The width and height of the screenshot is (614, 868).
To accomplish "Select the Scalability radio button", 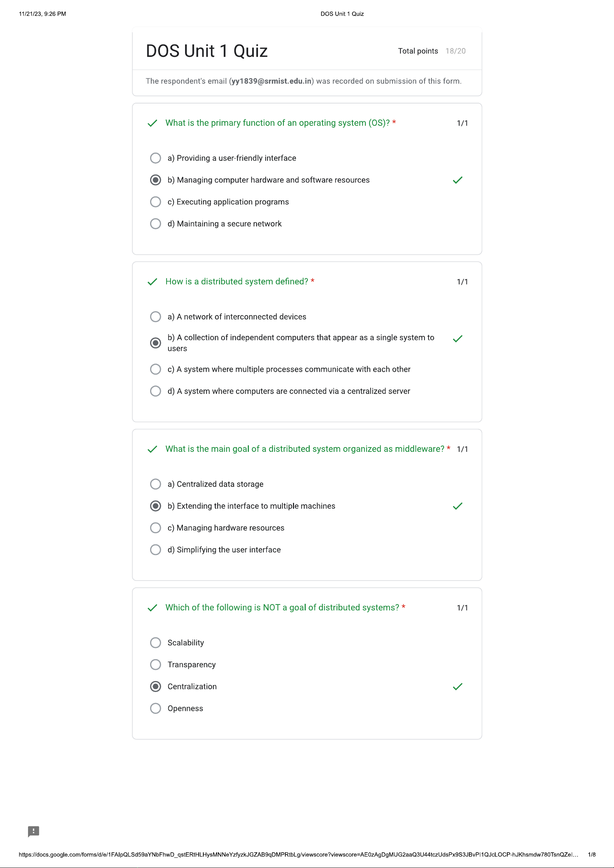I will 155,643.
